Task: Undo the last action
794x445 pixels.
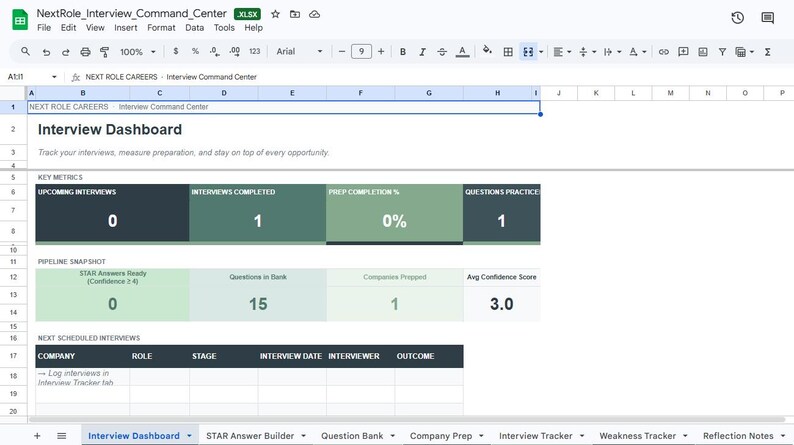Action: [x=46, y=52]
